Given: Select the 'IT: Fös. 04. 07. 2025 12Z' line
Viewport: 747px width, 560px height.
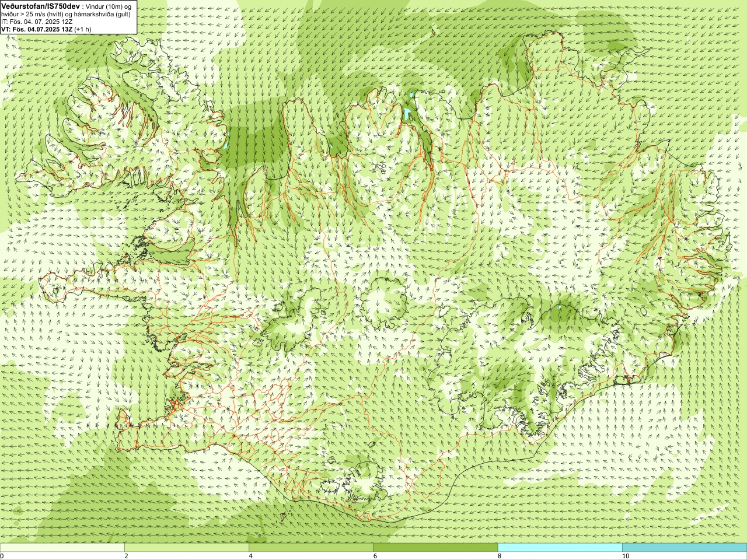Looking at the screenshot, I should [37, 21].
